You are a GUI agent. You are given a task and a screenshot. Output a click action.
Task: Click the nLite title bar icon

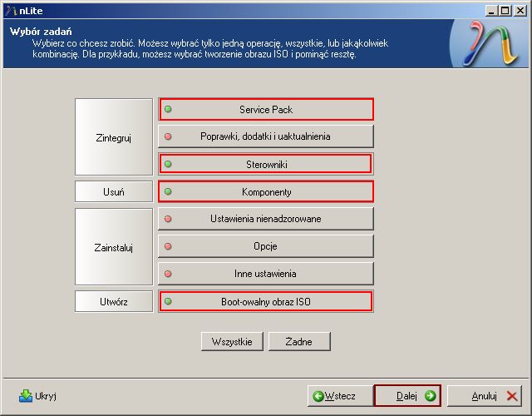[11, 11]
